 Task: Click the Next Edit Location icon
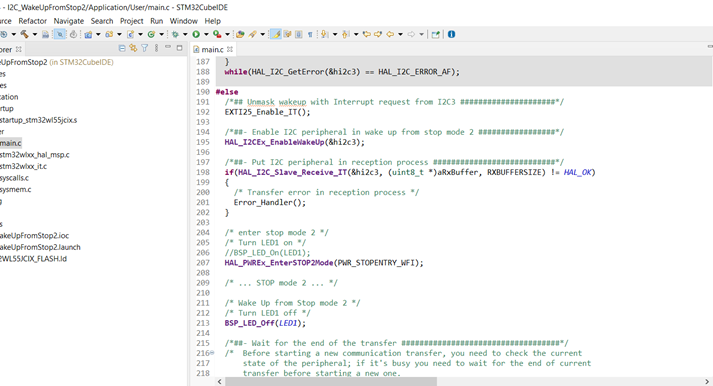(x=378, y=34)
